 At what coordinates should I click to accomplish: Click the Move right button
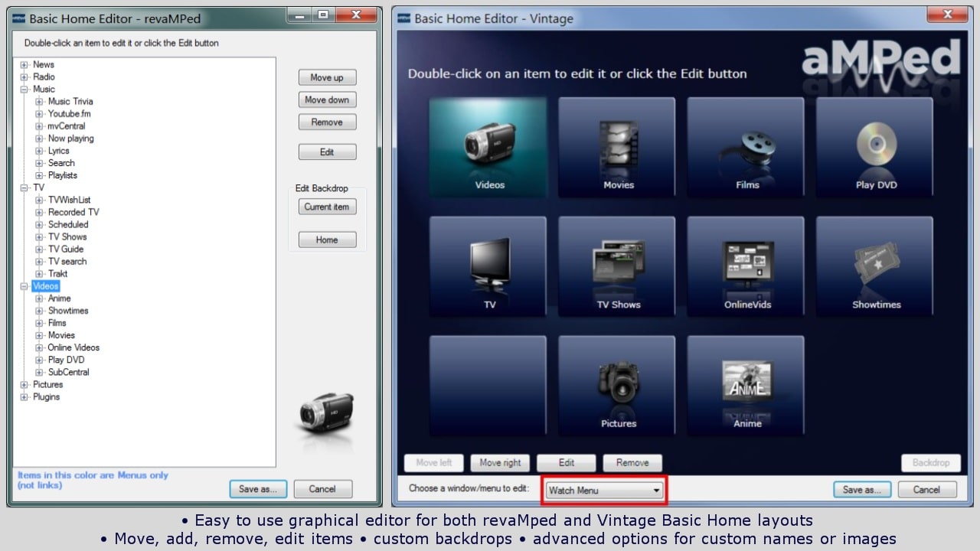point(500,462)
